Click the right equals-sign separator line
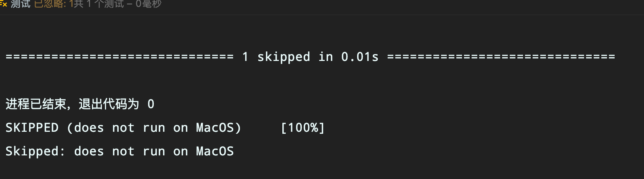Viewport: 644px width, 179px height. click(501, 57)
